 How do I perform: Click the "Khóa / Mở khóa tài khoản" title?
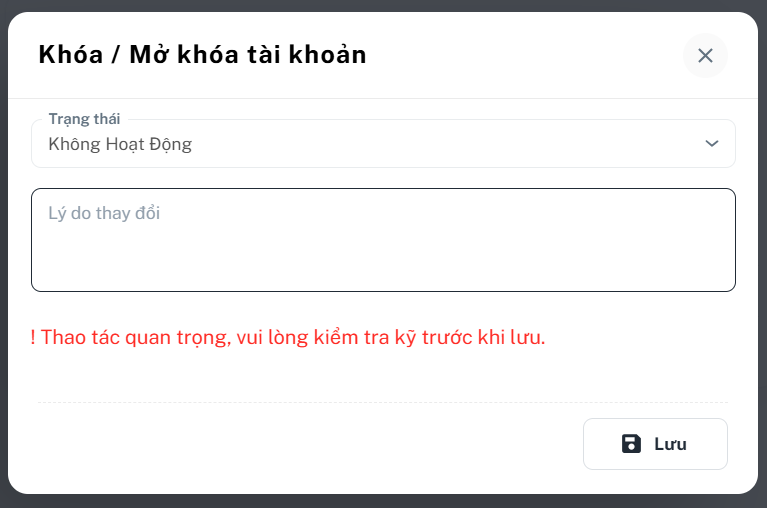203,54
